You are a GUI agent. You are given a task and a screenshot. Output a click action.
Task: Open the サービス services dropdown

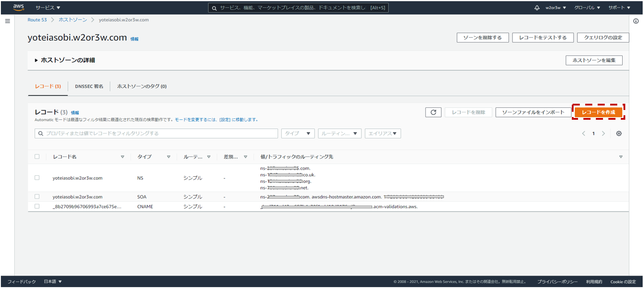(x=48, y=8)
